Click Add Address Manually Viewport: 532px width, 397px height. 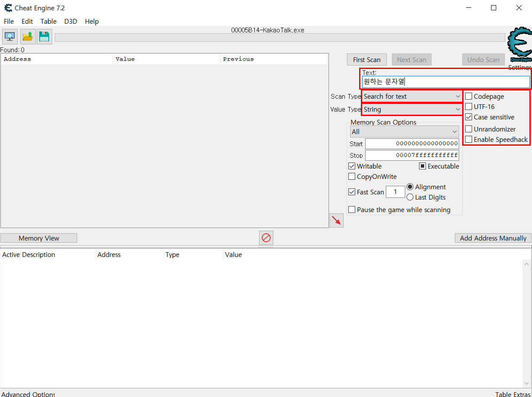click(493, 238)
